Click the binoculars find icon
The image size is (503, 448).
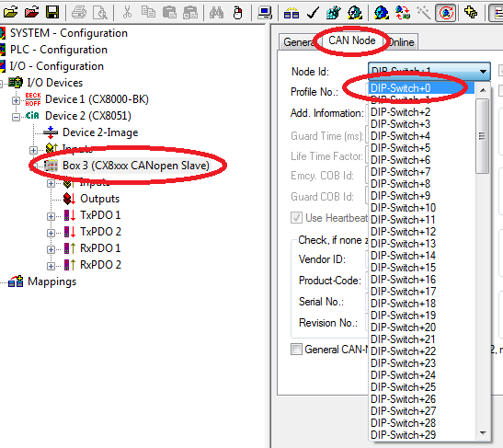[216, 13]
